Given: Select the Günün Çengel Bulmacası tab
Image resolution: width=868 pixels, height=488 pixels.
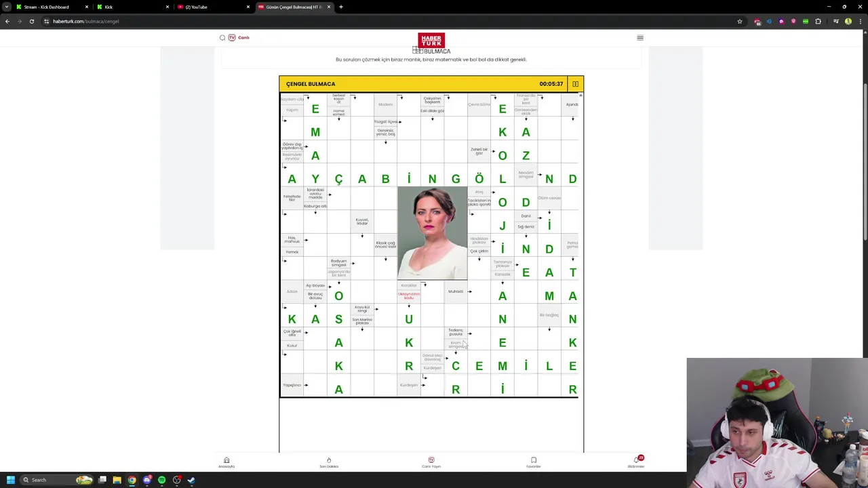Looking at the screenshot, I should 293,7.
